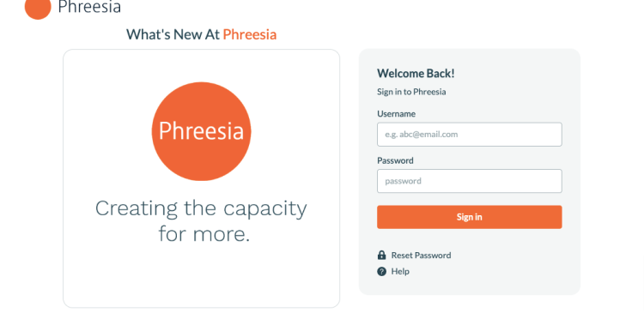
Task: Click the Creating the capacity tagline text
Action: pyautogui.click(x=201, y=208)
